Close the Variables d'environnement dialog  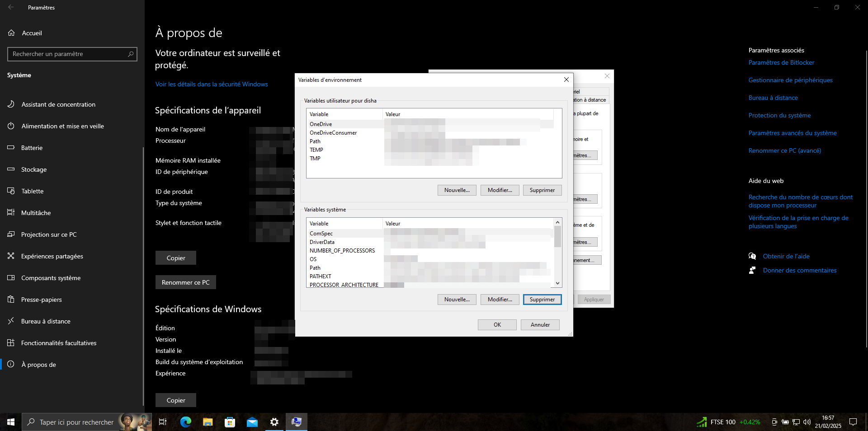pyautogui.click(x=566, y=80)
